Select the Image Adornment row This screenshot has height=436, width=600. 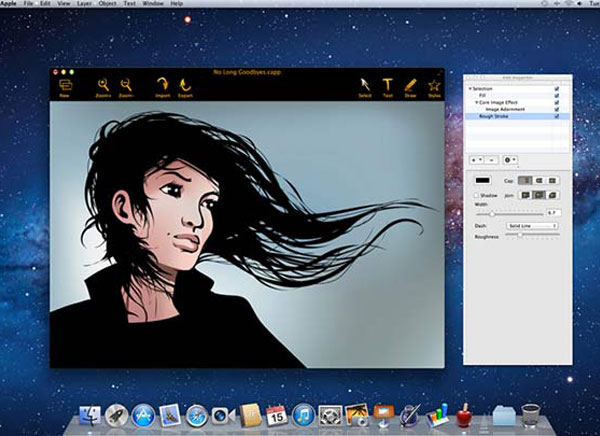click(517, 109)
